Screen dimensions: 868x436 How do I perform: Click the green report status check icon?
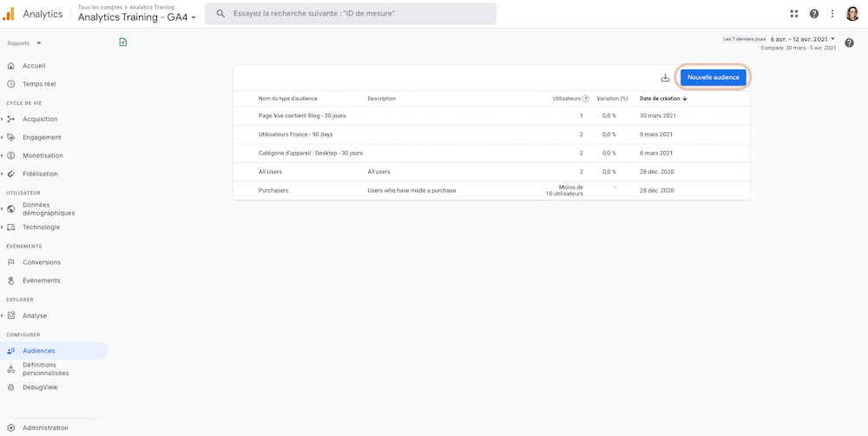(x=123, y=42)
